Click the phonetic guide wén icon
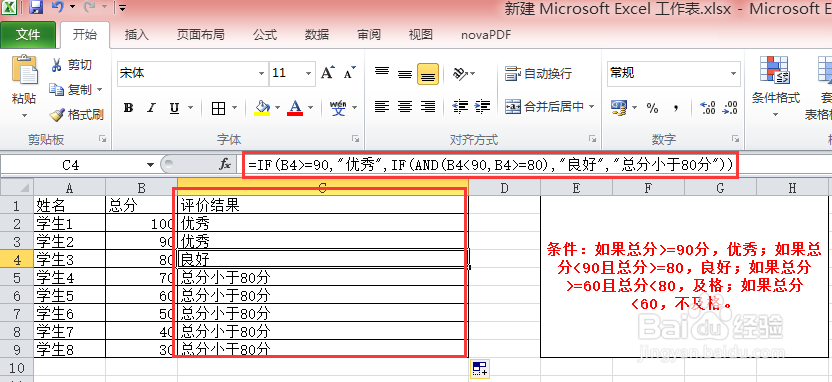832x382 pixels. click(x=338, y=108)
